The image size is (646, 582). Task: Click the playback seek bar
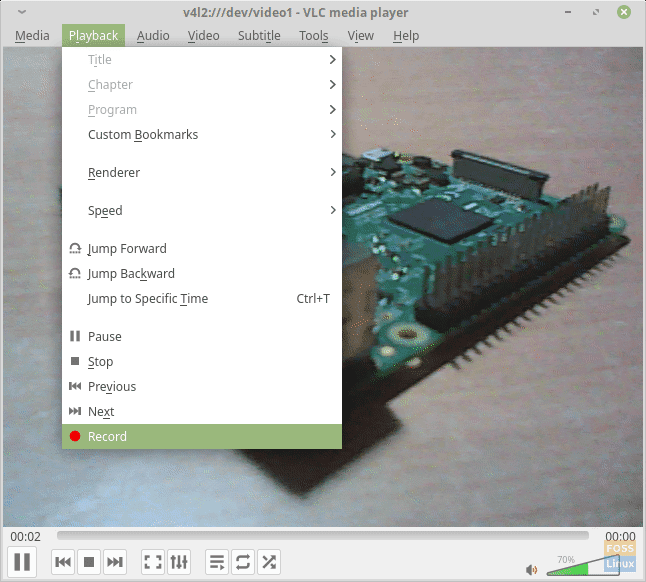click(x=322, y=537)
